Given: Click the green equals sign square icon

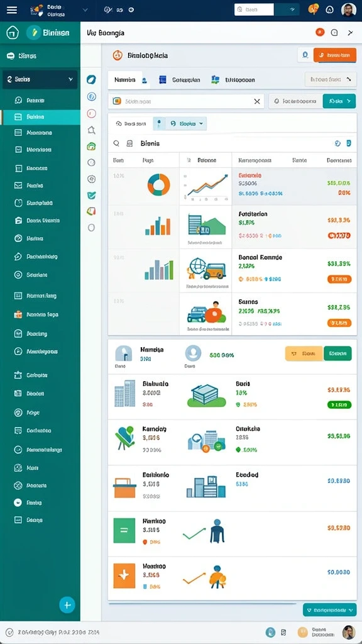Looking at the screenshot, I should click(x=124, y=530).
